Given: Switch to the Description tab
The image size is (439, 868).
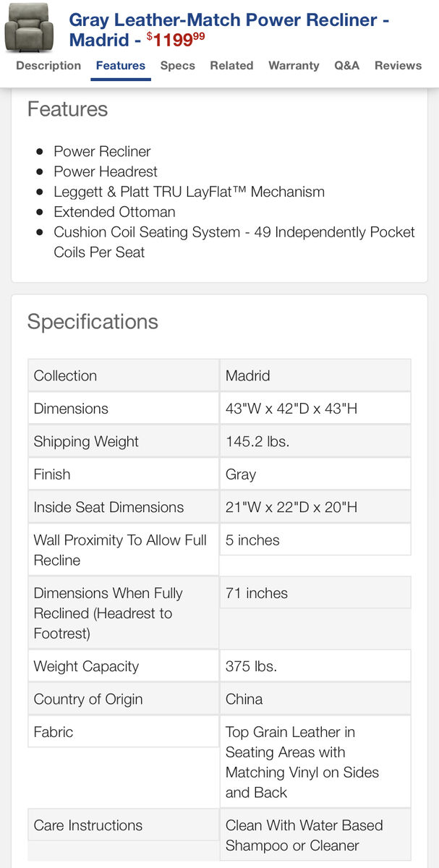Looking at the screenshot, I should coord(48,66).
